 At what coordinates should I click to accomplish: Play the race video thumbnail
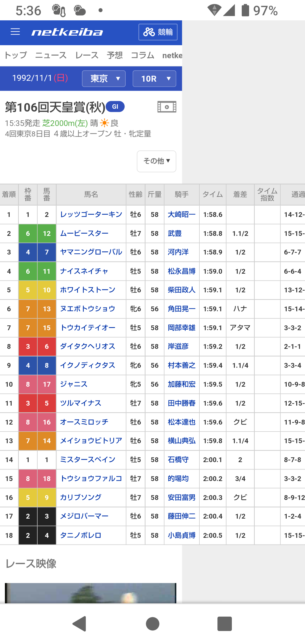(90, 593)
